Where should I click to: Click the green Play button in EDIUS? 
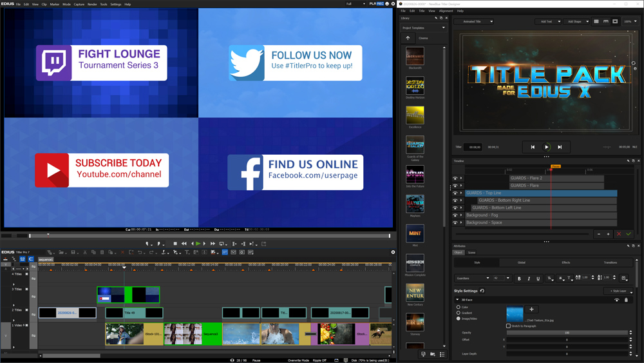(x=198, y=244)
